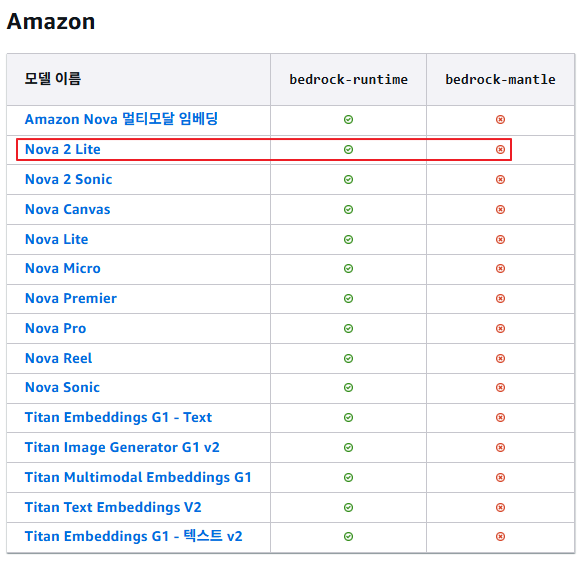Screen dimensions: 584x564
Task: Open the Nova 2 Sonic model link
Action: (x=69, y=180)
